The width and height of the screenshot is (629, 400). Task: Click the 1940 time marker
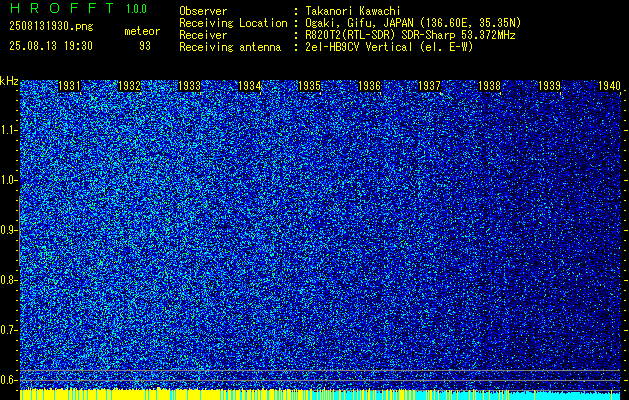coord(610,86)
